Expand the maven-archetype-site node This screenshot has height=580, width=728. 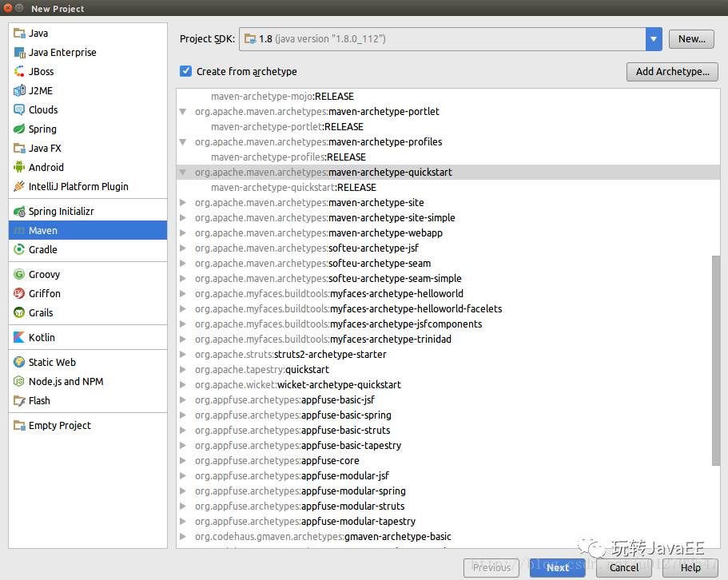pyautogui.click(x=183, y=203)
